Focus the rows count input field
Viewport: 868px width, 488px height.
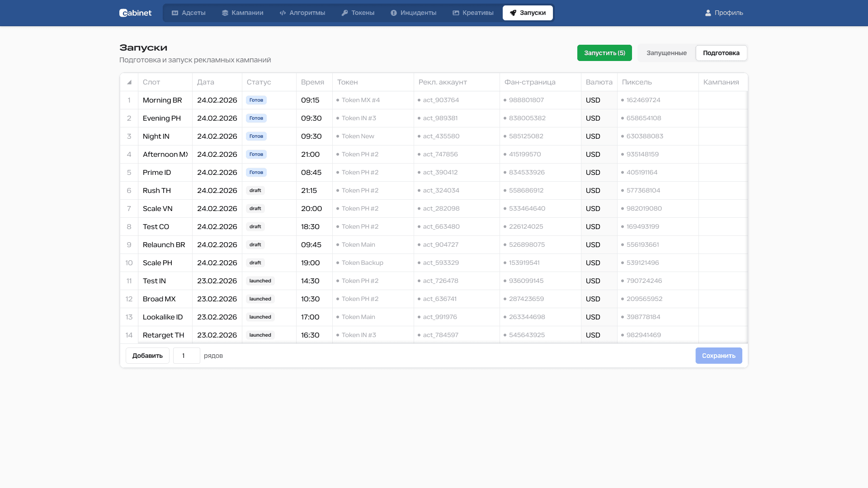pyautogui.click(x=186, y=356)
